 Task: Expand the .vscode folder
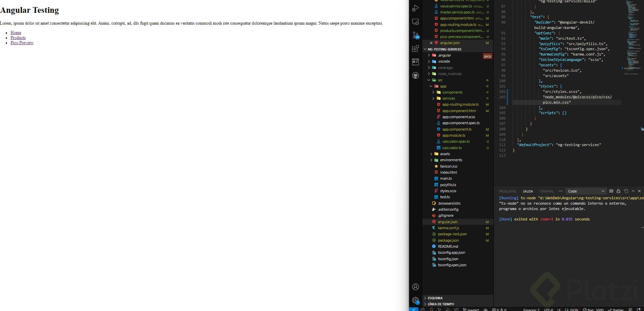pyautogui.click(x=458, y=61)
